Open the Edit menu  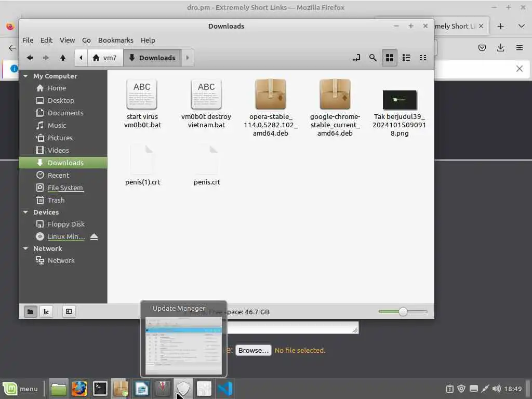(46, 40)
